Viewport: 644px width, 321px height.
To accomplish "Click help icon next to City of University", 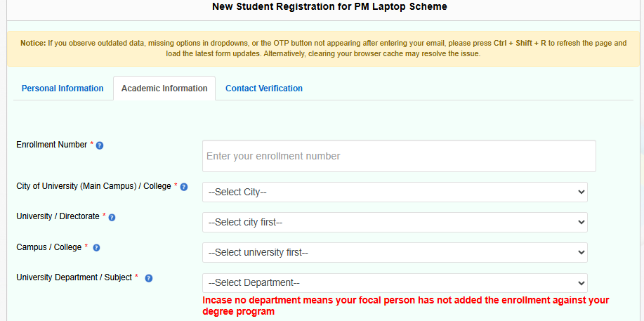I will tap(184, 187).
